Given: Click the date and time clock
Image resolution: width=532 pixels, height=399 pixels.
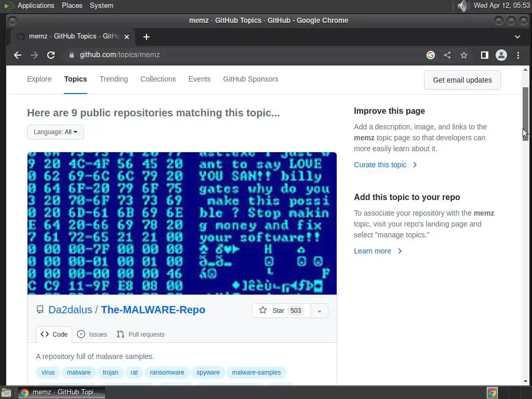Looking at the screenshot, I should (x=502, y=5).
